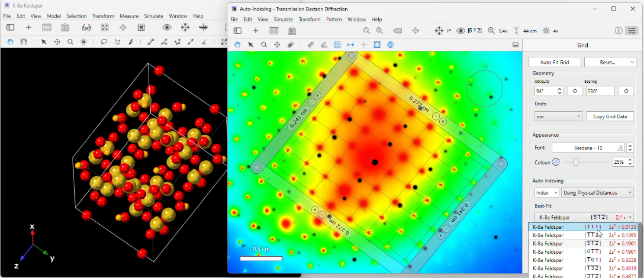Click zoom in magnifier in diffraction toolbar
Screen dimensions: 644x278
(379, 31)
